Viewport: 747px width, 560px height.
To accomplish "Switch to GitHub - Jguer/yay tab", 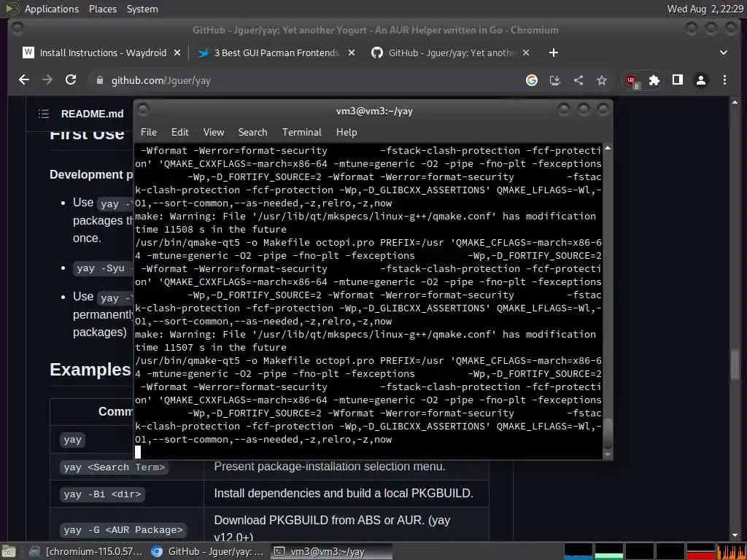I will [x=451, y=52].
